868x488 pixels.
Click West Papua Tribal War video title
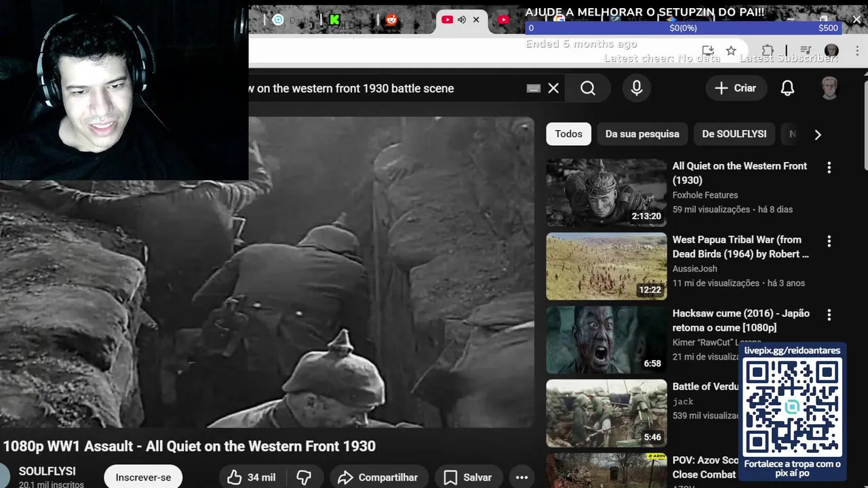[x=740, y=247]
